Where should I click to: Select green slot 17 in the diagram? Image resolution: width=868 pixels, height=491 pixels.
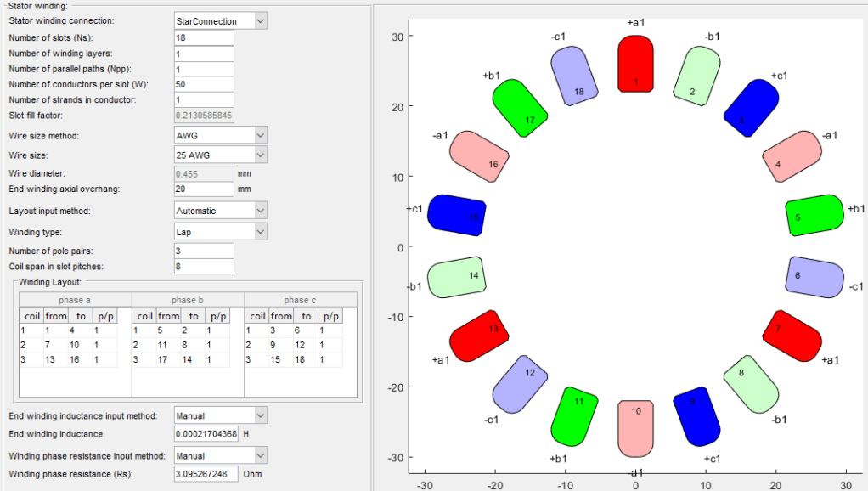521,108
